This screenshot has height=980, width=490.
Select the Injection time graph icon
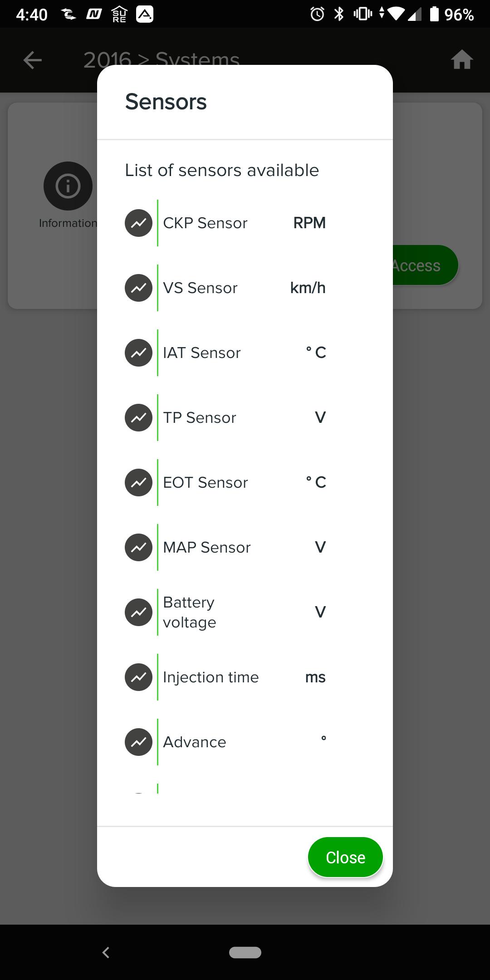tap(138, 677)
